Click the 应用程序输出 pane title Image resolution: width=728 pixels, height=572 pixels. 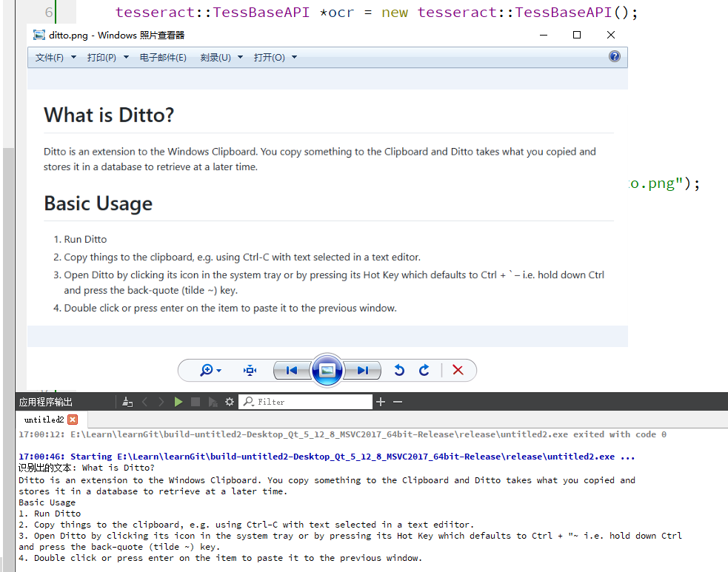[x=45, y=402]
